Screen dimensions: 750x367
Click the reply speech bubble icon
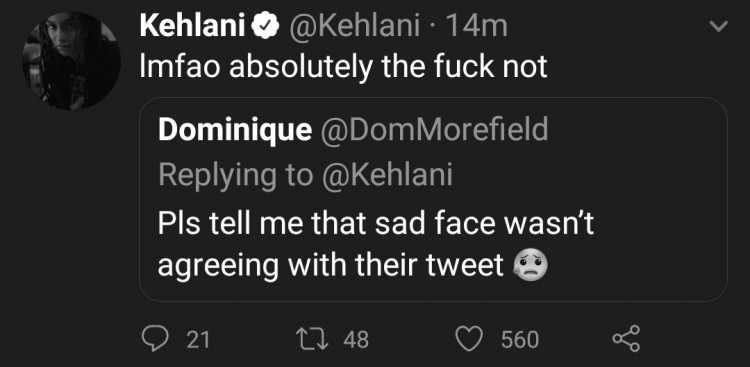point(155,339)
